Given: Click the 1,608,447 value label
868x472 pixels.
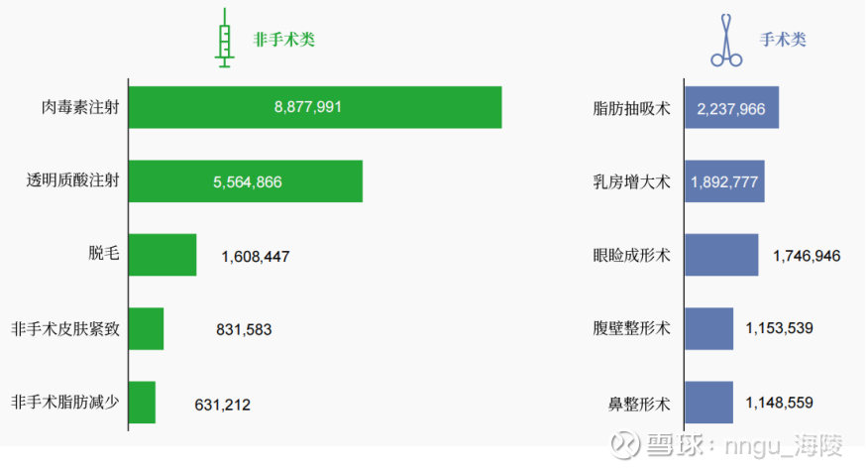Looking at the screenshot, I should click(256, 257).
